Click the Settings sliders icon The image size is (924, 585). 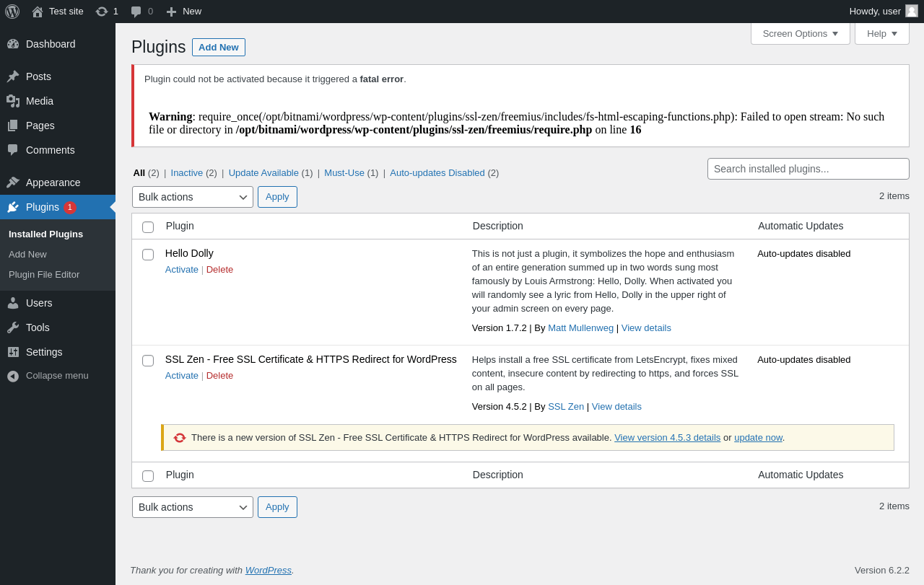[x=13, y=352]
